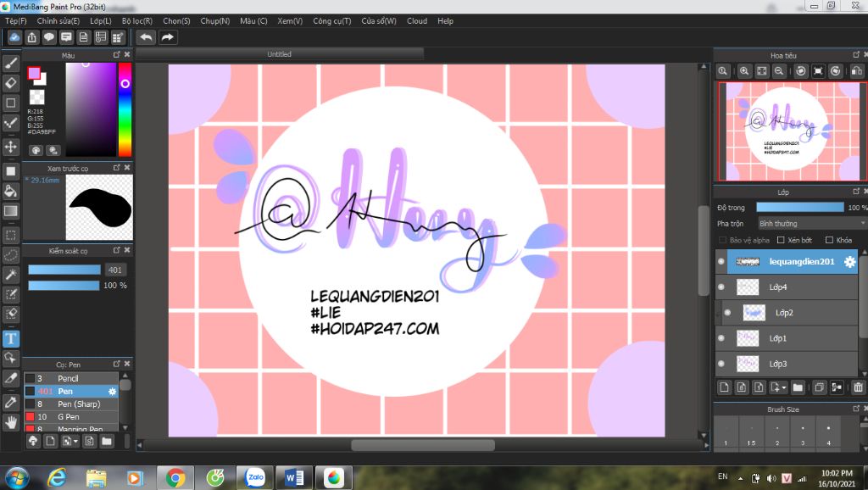Image resolution: width=868 pixels, height=490 pixels.
Task: Select the Pen (Sharp) brush
Action: pyautogui.click(x=71, y=404)
